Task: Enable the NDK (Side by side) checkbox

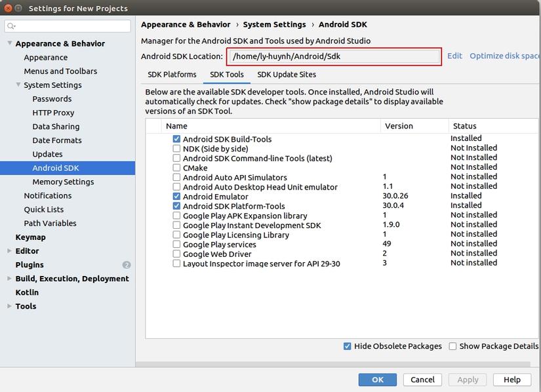Action: click(x=176, y=149)
